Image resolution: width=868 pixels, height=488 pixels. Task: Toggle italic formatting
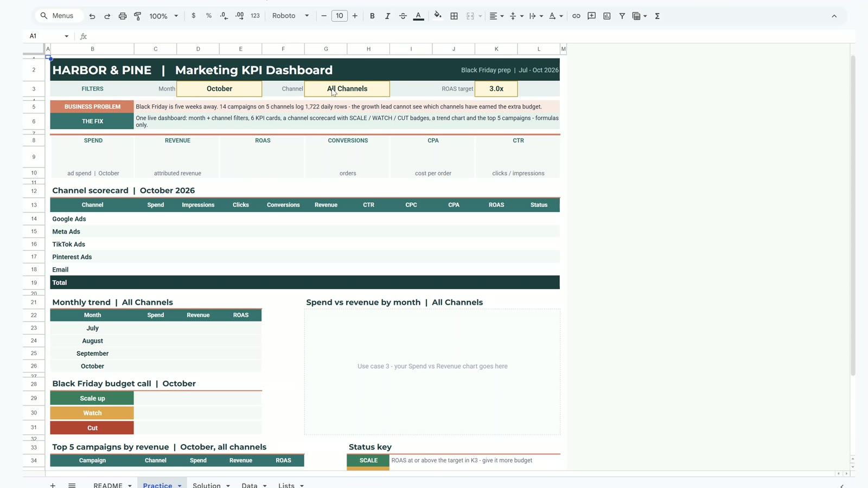click(x=387, y=16)
